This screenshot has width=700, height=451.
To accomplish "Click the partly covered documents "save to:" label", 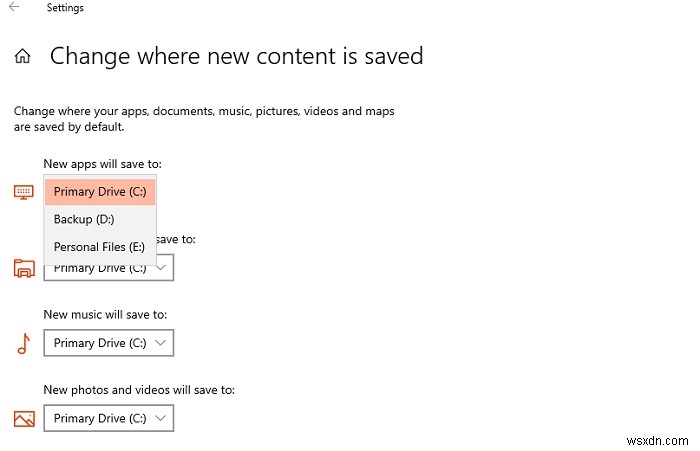I will click(176, 240).
